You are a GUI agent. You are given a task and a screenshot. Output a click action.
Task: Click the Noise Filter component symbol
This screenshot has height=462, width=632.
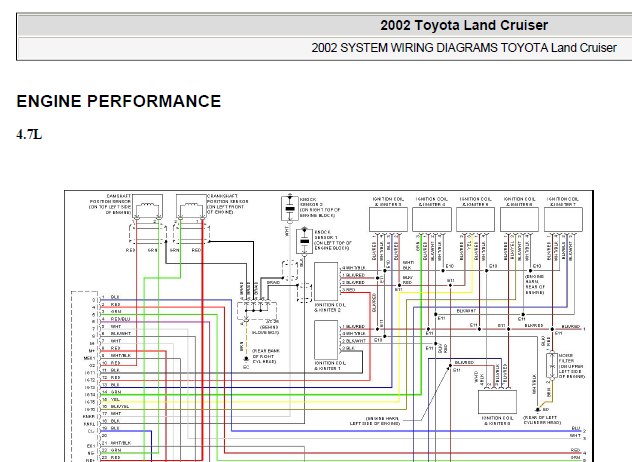(551, 365)
